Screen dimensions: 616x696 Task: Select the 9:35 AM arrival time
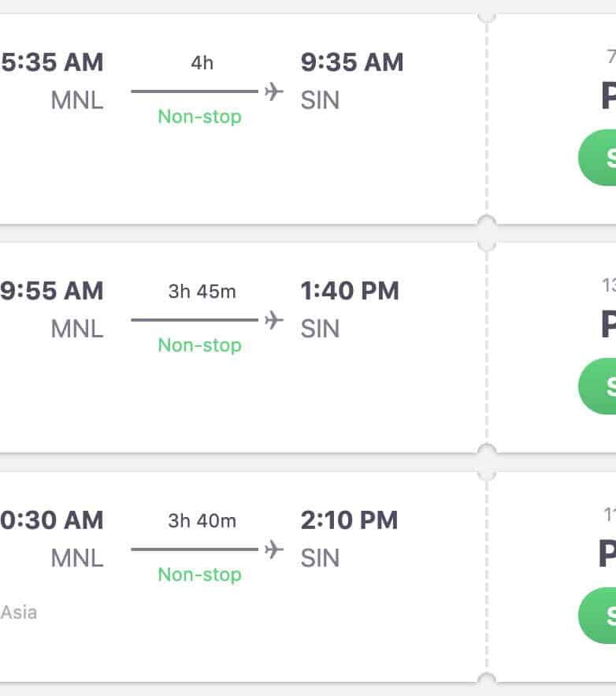[x=351, y=62]
